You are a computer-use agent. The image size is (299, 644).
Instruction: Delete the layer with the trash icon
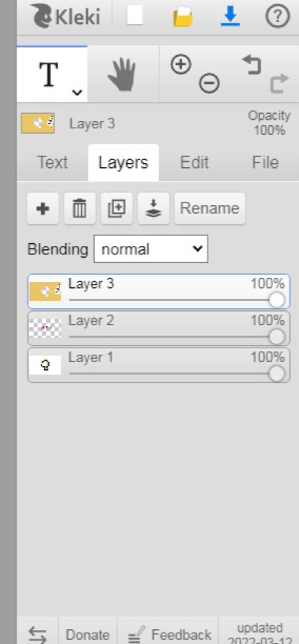pos(80,208)
